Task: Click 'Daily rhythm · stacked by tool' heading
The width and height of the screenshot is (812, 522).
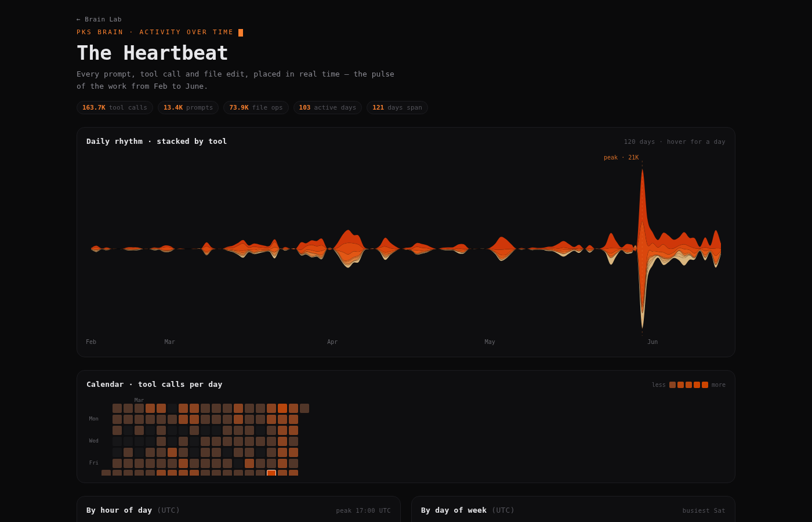Action: pyautogui.click(x=157, y=141)
